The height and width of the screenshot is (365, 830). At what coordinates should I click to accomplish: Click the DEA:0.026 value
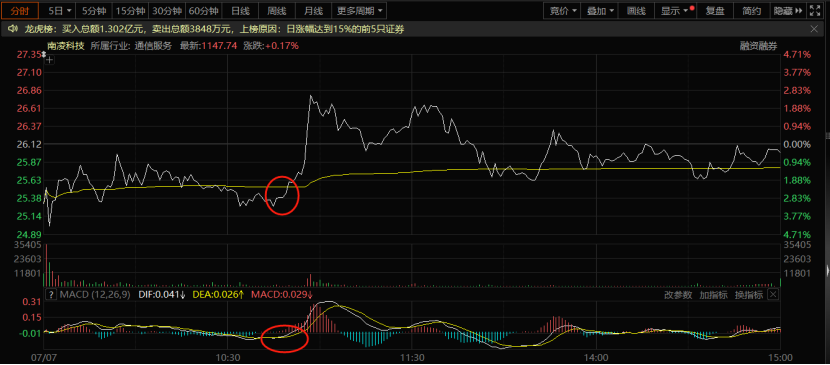click(218, 295)
